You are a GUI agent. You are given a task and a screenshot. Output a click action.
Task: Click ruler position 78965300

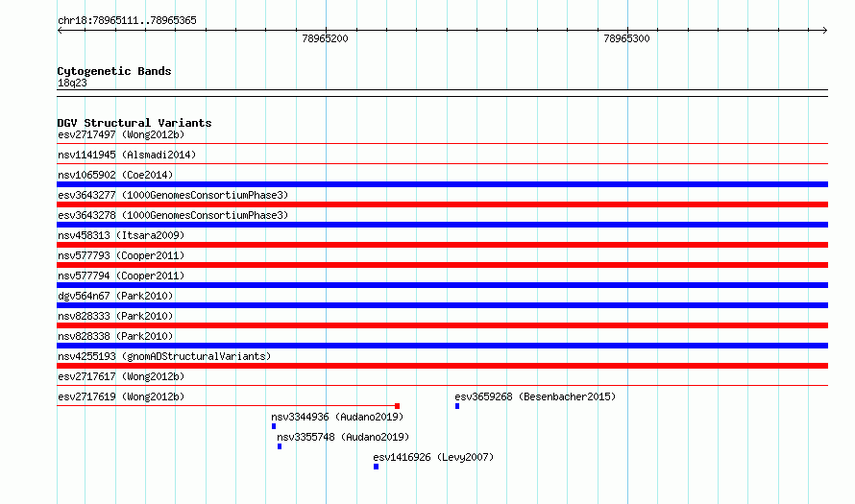626,38
